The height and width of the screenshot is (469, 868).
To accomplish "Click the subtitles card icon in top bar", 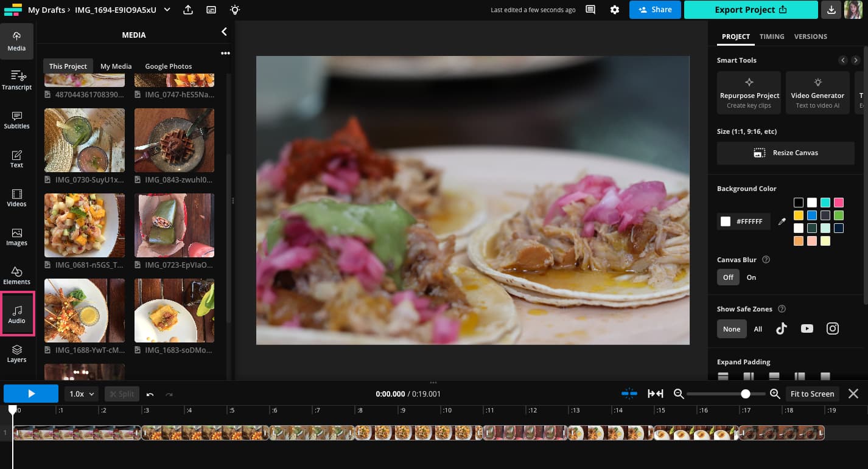I will (x=211, y=10).
